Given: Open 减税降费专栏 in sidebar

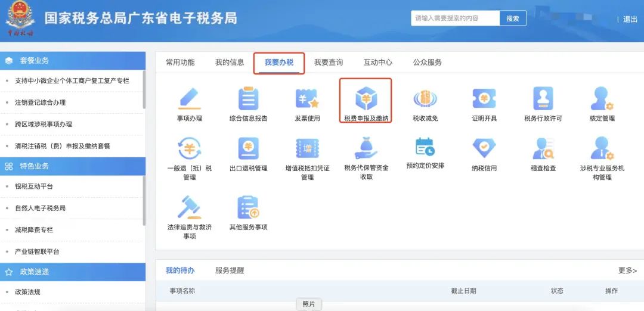Looking at the screenshot, I should pyautogui.click(x=34, y=230).
